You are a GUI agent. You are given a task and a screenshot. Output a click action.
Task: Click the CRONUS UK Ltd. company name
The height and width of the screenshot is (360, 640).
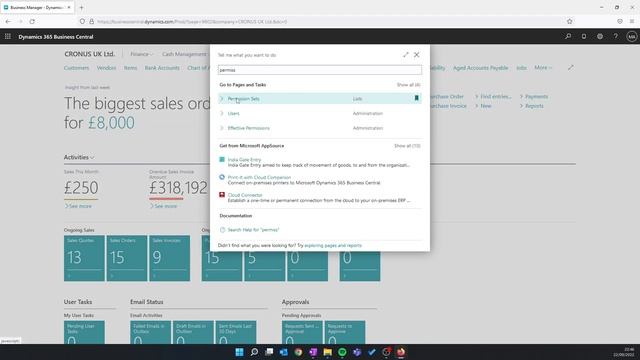(89, 54)
